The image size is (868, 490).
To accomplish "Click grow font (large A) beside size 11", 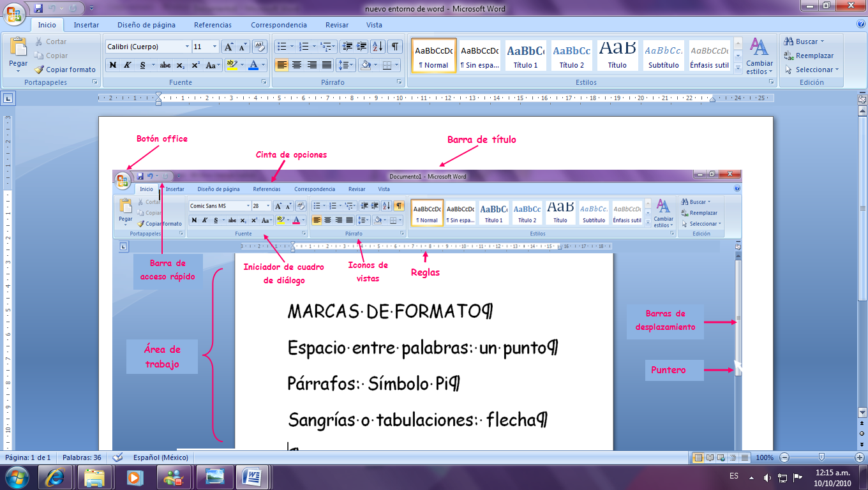I will tap(228, 47).
